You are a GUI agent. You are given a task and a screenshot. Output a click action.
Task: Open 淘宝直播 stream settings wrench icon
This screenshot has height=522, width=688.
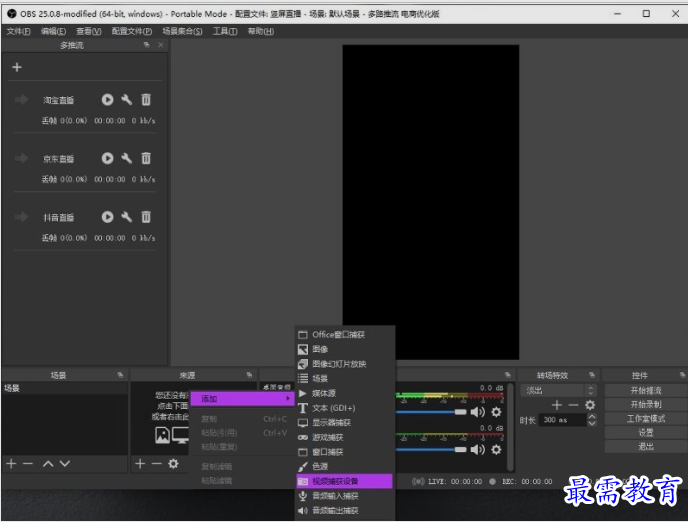click(126, 100)
